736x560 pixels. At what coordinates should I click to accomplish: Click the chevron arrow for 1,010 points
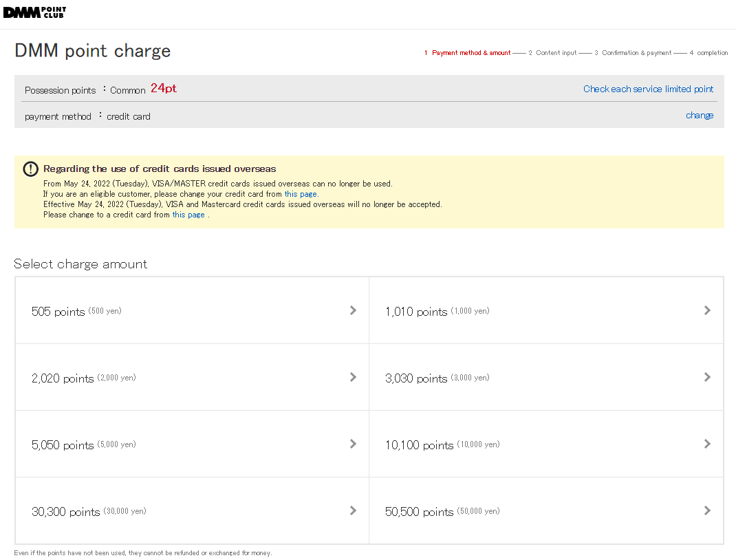click(707, 310)
